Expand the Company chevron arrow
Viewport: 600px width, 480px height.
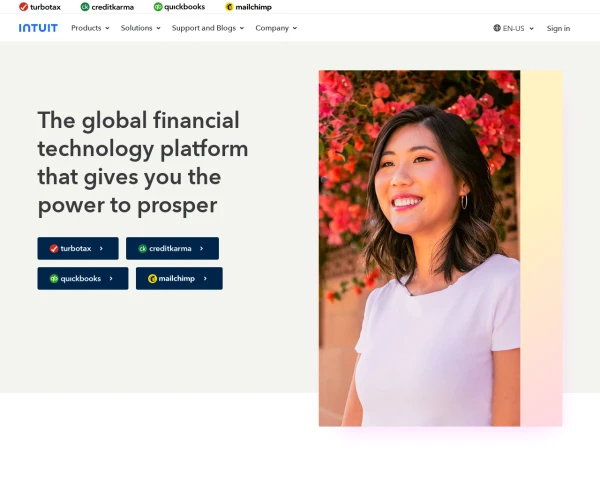295,28
